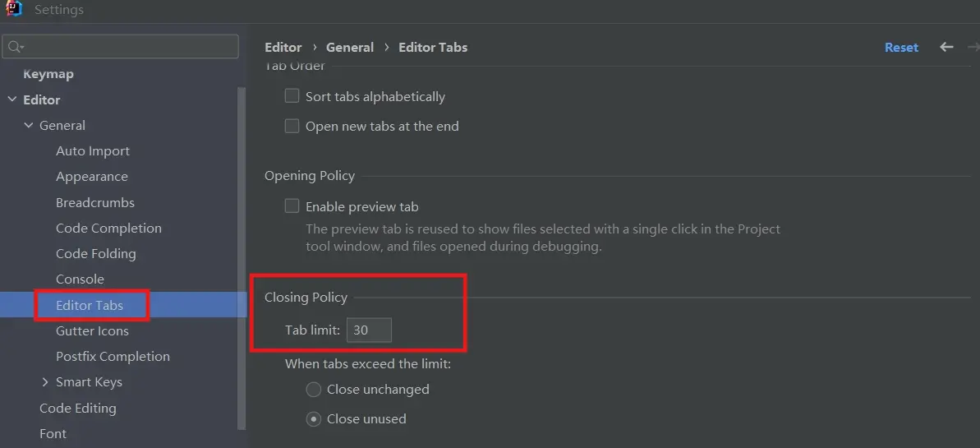Toggle Open new tabs at the end
980x448 pixels.
[292, 126]
